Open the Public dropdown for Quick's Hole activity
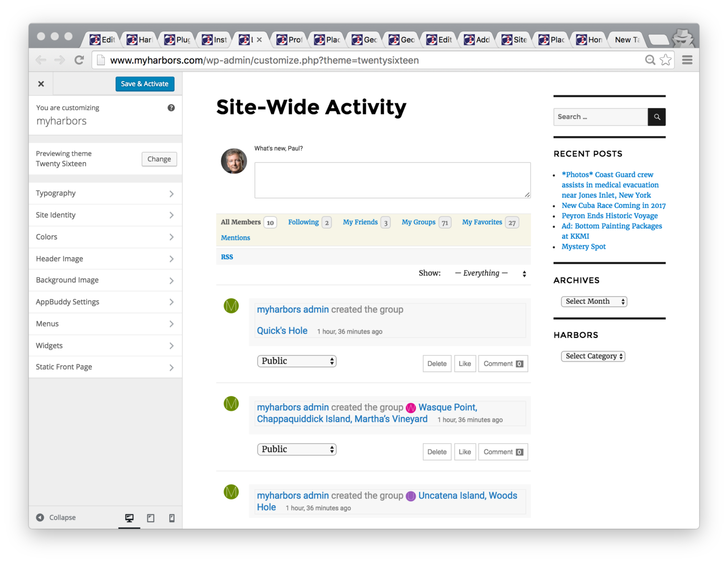 tap(297, 361)
